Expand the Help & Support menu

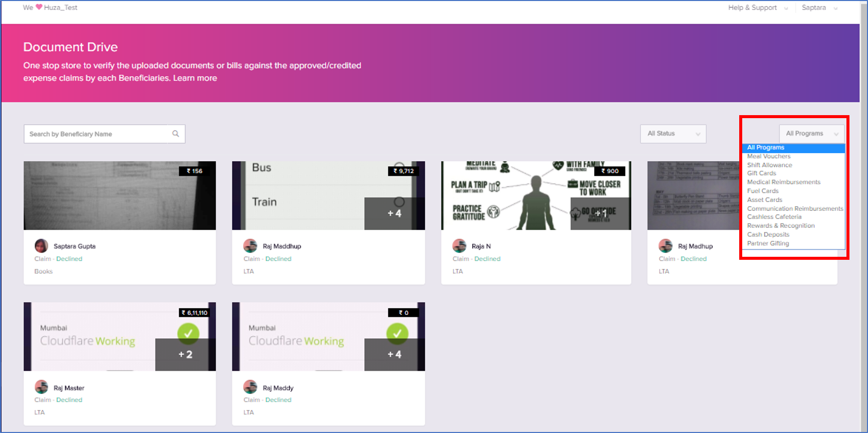(x=758, y=8)
